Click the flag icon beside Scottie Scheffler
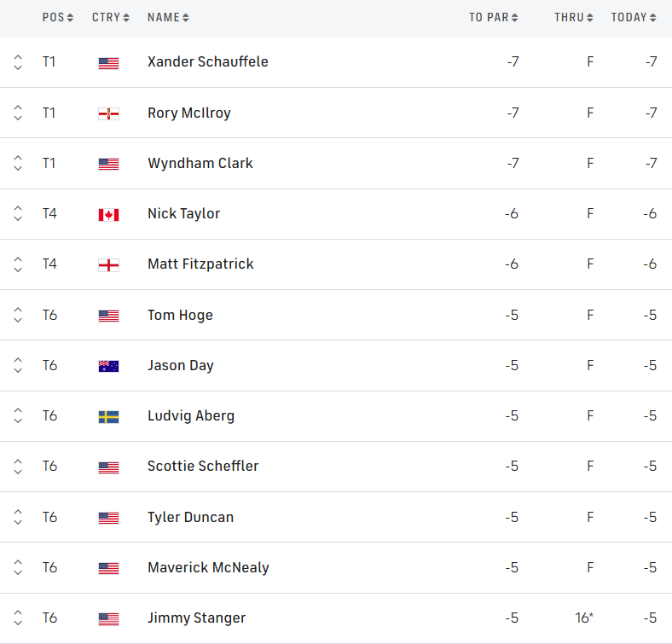672x644 pixels. tap(108, 467)
